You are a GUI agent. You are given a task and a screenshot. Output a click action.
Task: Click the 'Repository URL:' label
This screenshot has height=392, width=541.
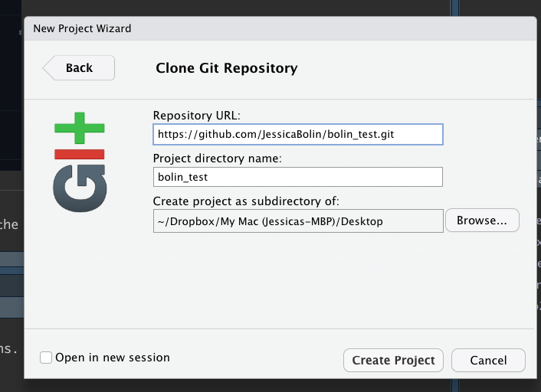coord(197,116)
